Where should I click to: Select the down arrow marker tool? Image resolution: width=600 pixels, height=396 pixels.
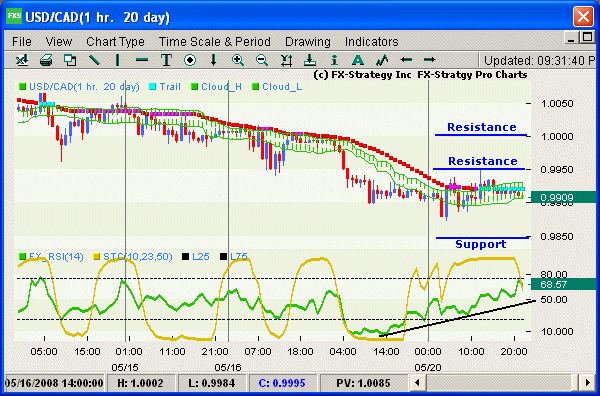coord(214,60)
